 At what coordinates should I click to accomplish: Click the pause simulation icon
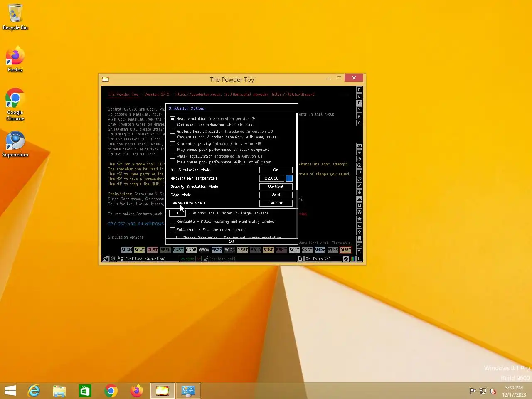pos(359,259)
